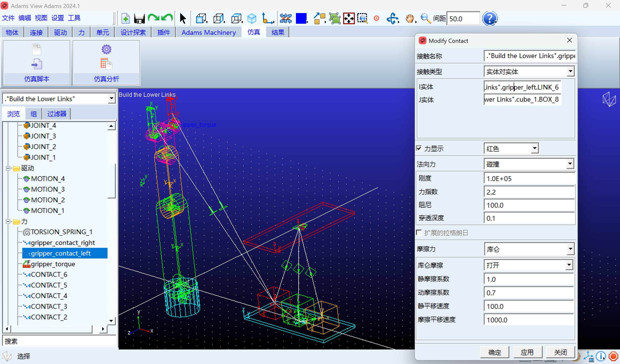Click the coordinate triad axes icon

pyautogui.click(x=268, y=18)
